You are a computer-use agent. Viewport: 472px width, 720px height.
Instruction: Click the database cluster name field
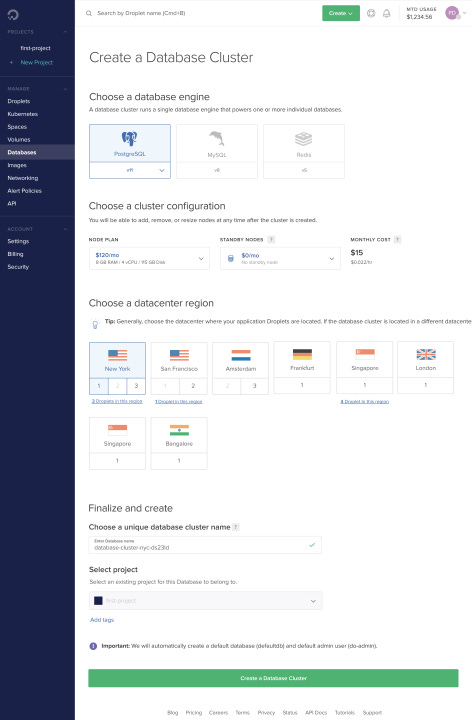(x=205, y=545)
